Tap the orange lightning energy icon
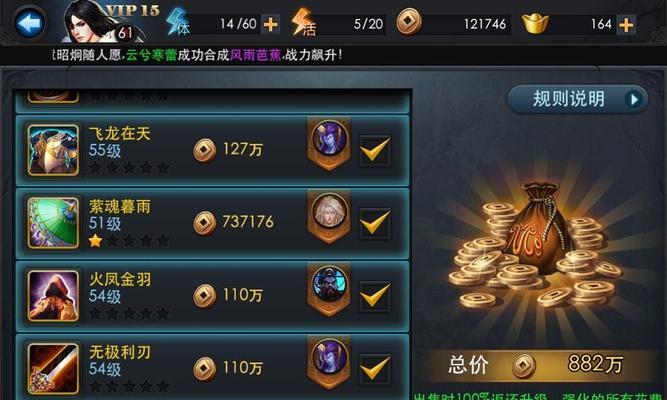This screenshot has width=667, height=400. coord(304,22)
